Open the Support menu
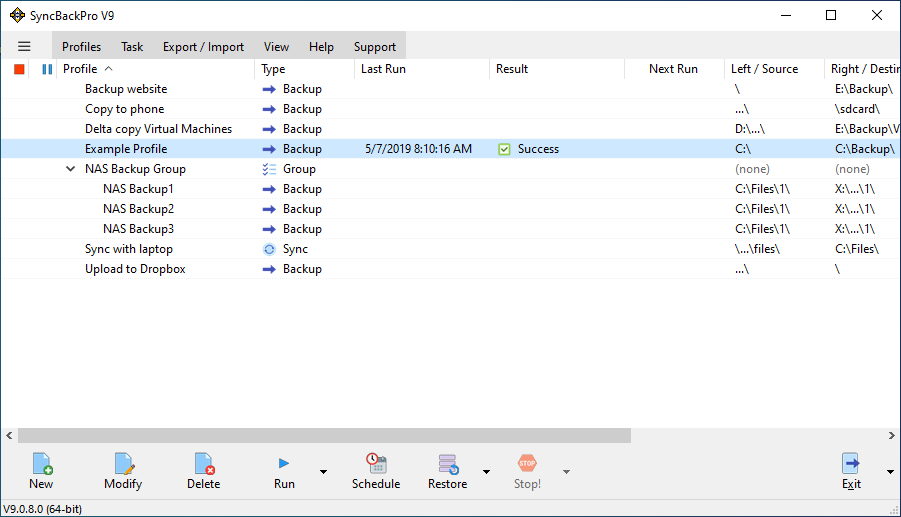The height and width of the screenshot is (517, 901). (x=375, y=47)
